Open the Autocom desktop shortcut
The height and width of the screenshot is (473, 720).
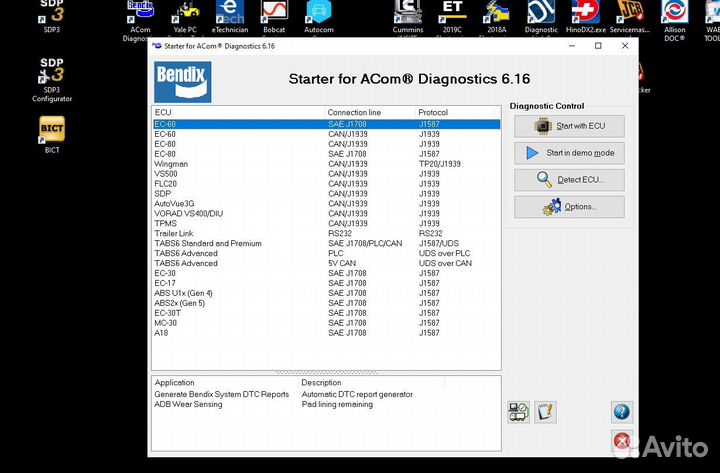coord(319,14)
